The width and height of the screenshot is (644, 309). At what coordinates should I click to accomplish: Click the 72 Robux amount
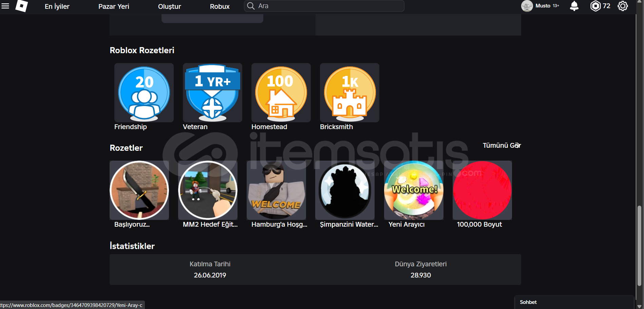(607, 6)
